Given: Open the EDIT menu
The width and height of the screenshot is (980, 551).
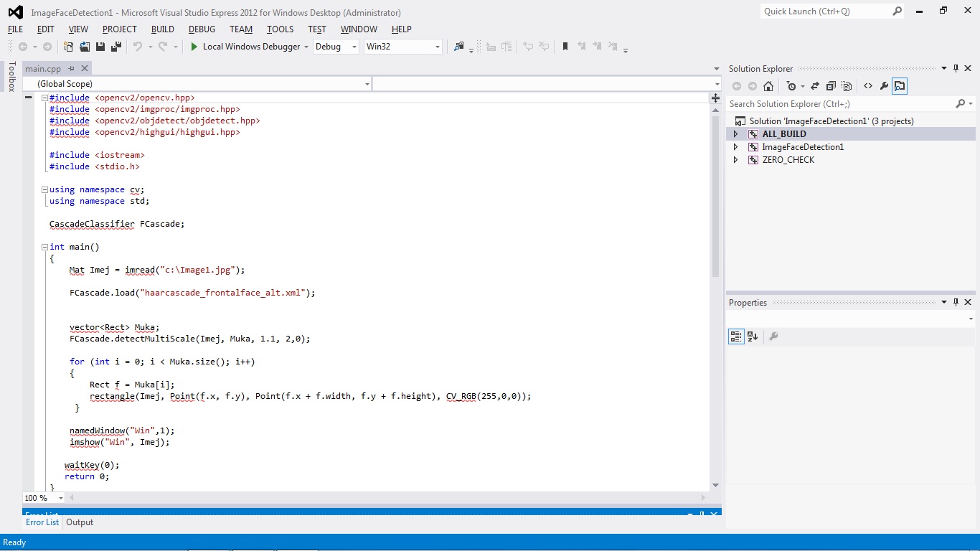Looking at the screenshot, I should click(x=46, y=29).
